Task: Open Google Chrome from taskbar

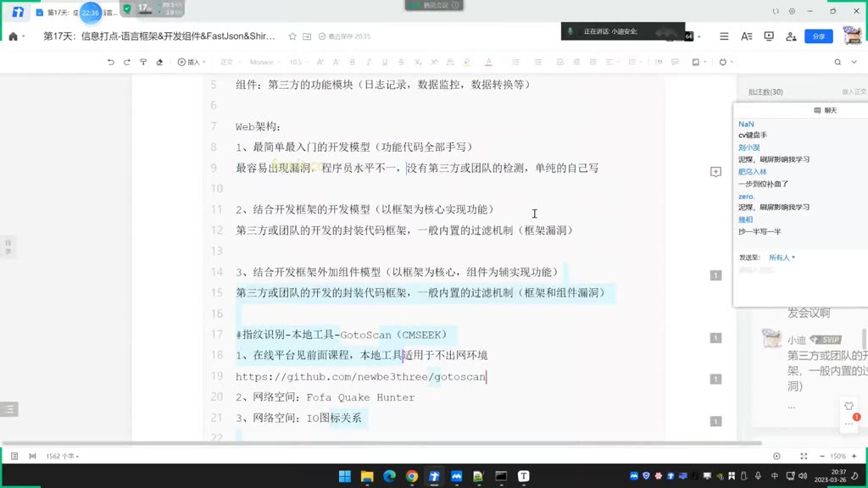Action: tap(412, 476)
